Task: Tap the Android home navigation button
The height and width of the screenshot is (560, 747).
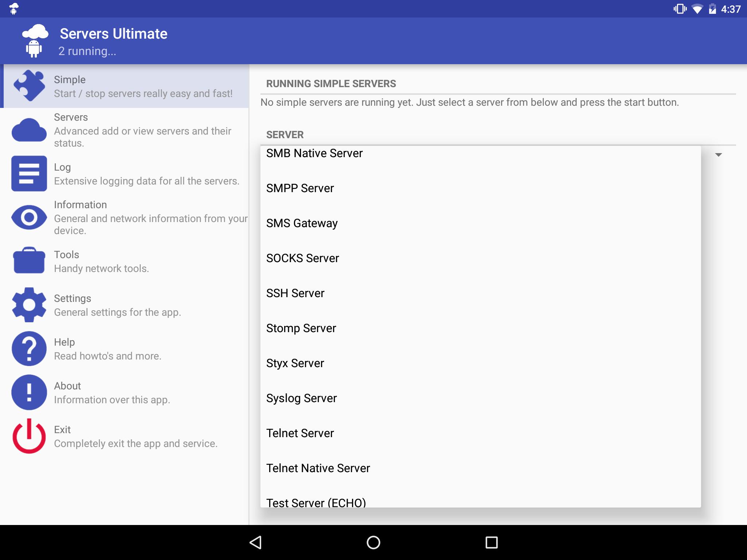Action: [373, 542]
